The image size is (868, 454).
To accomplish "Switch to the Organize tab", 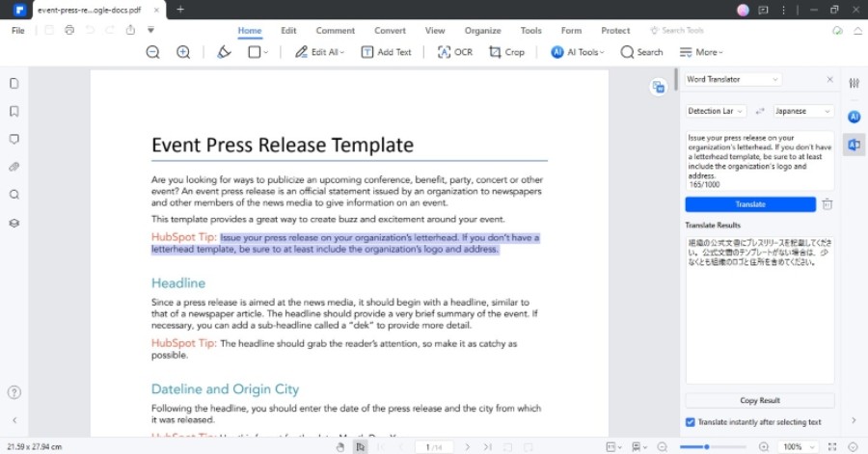I will click(x=483, y=31).
